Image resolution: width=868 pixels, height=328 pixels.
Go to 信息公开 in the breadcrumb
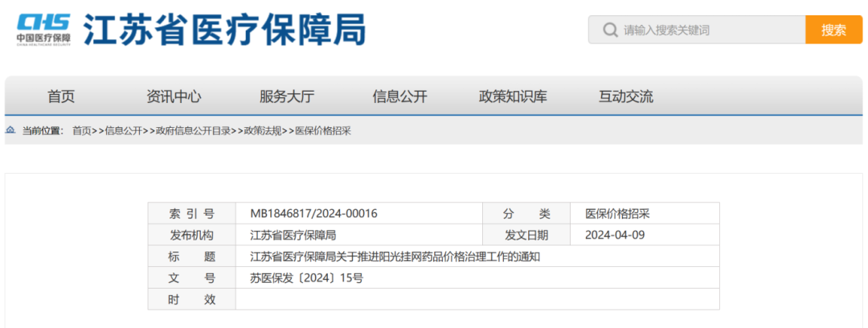coord(124,131)
